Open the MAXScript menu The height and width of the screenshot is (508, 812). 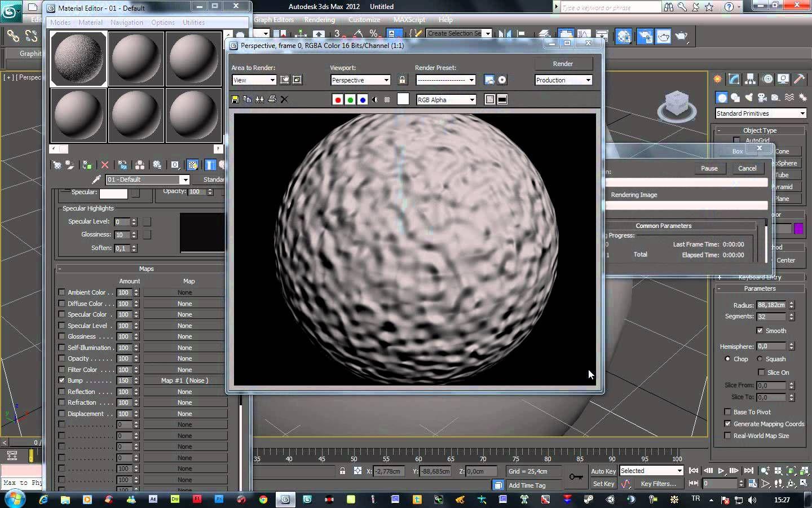coord(409,20)
